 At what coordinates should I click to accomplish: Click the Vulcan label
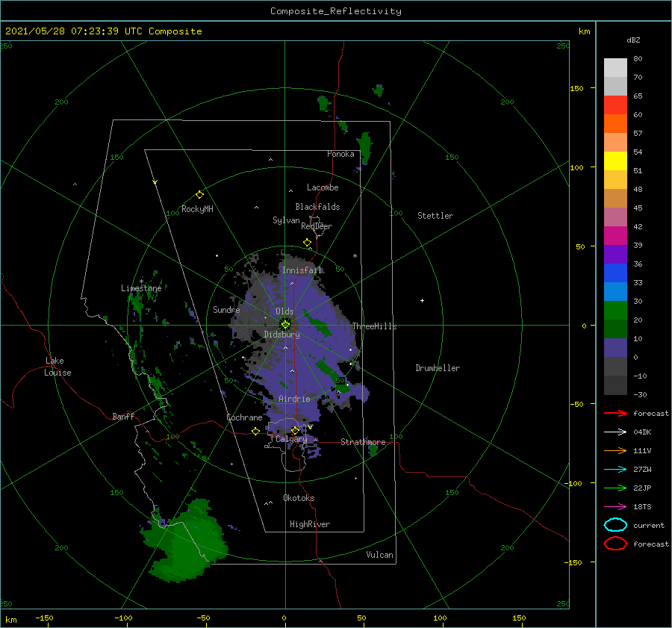[379, 555]
